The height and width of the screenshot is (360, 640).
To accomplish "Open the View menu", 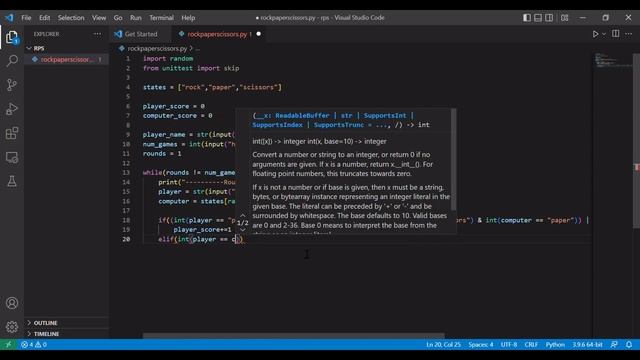I will pyautogui.click(x=99, y=18).
